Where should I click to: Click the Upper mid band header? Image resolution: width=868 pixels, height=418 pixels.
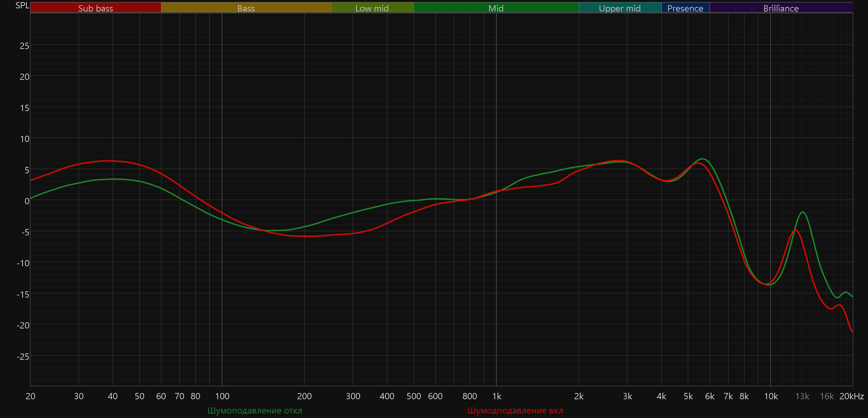point(620,8)
